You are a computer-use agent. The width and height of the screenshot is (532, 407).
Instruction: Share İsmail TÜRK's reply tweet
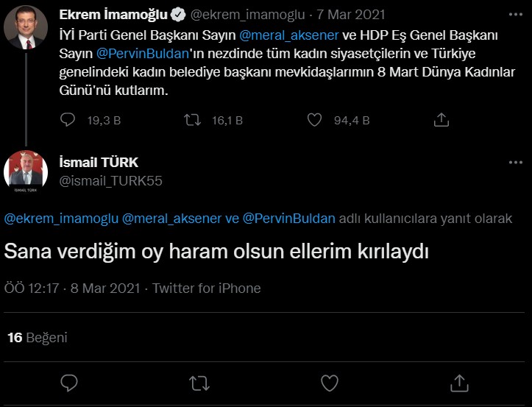click(x=459, y=382)
